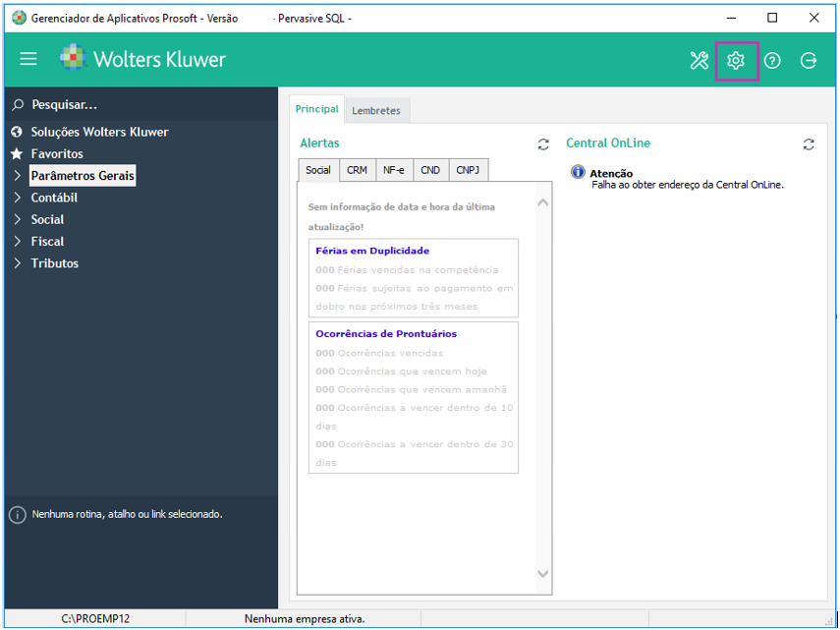Expand the Contábil node
840x630 pixels.
click(x=17, y=198)
